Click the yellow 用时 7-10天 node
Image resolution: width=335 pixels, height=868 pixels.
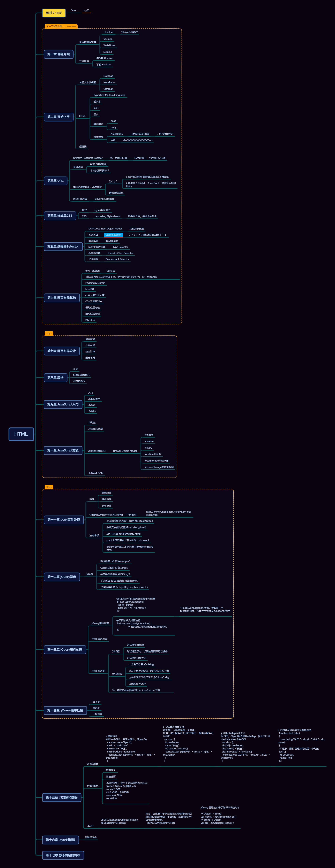(x=54, y=13)
